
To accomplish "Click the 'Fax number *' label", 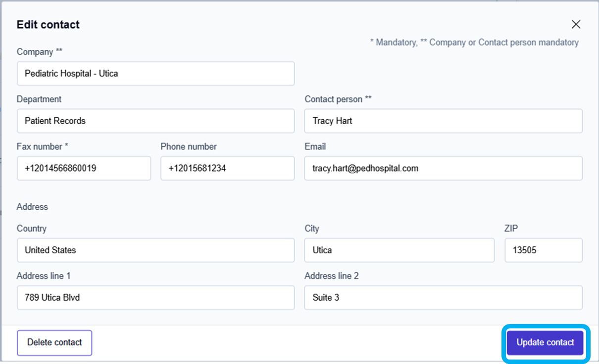I will pos(43,147).
